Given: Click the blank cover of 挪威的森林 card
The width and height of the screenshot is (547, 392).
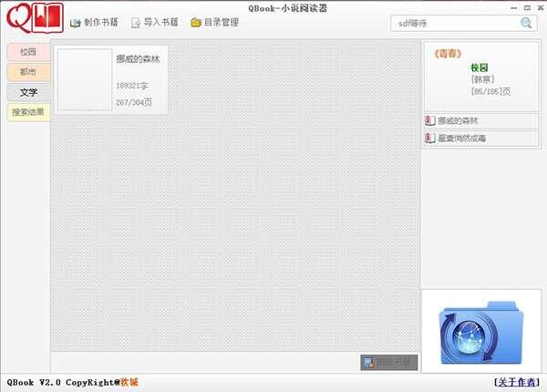Looking at the screenshot, I should tap(85, 79).
